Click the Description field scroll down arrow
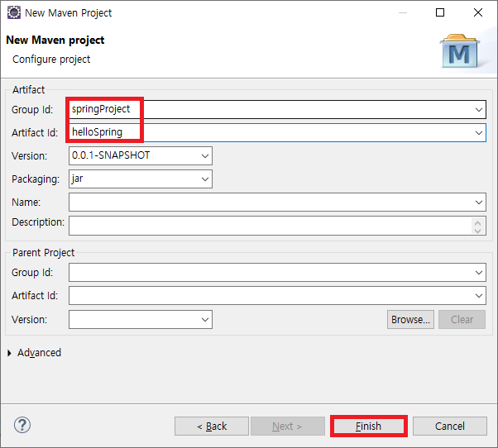This screenshot has height=448, width=498. pos(477,231)
